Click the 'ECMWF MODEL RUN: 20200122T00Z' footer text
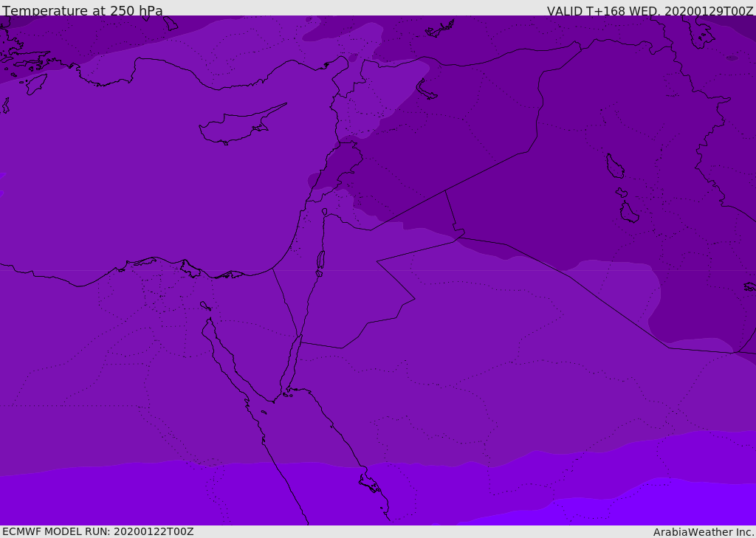This screenshot has width=756, height=538. (98, 531)
